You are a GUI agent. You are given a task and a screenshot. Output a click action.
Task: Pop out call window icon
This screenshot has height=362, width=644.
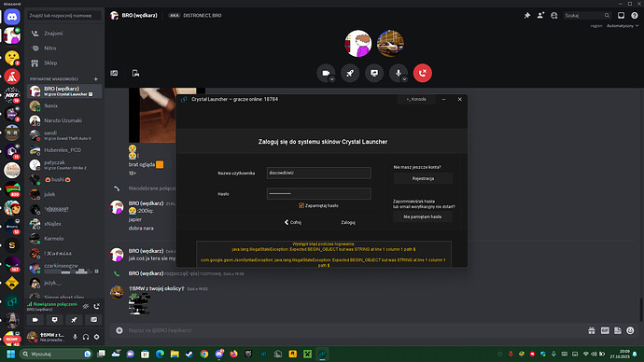135,74
